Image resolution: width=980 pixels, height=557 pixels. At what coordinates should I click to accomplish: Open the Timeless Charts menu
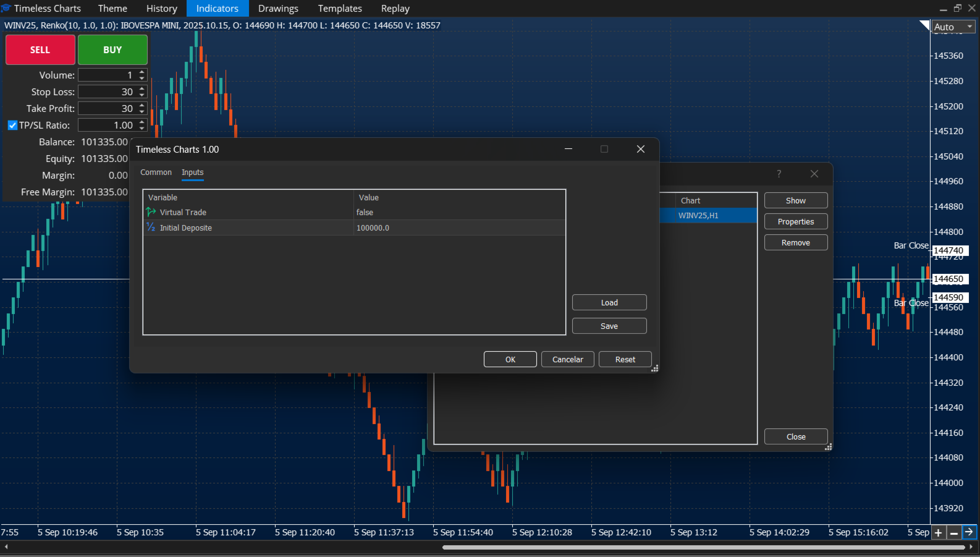click(48, 8)
